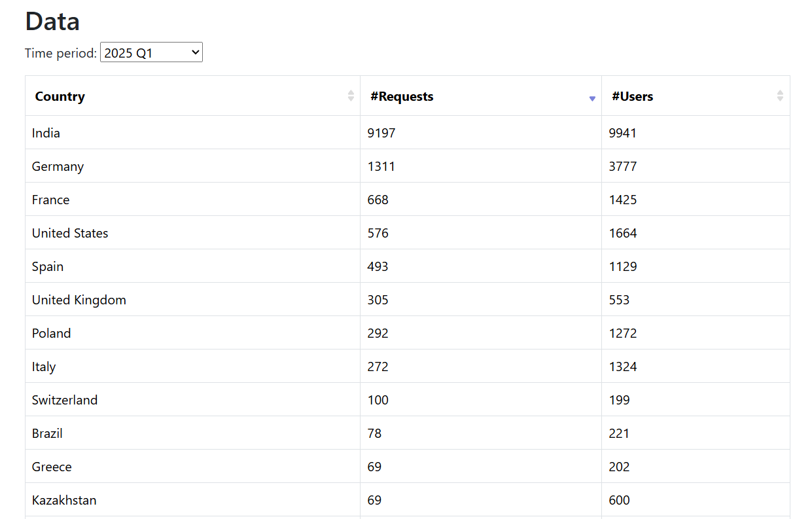Viewport: 812px width, 519px height.
Task: Click the United States row label
Action: pyautogui.click(x=70, y=234)
